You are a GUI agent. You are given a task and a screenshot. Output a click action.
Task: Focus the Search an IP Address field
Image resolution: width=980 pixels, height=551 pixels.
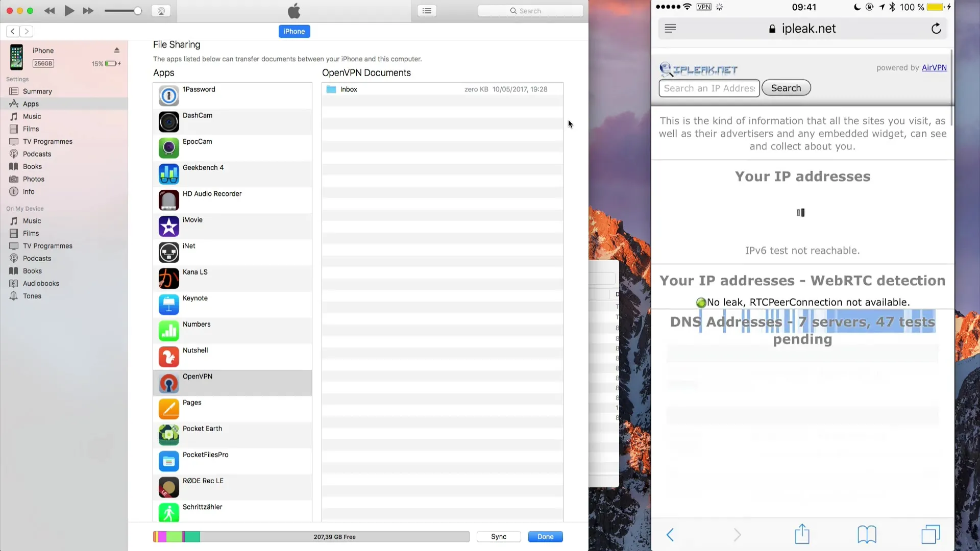709,88
